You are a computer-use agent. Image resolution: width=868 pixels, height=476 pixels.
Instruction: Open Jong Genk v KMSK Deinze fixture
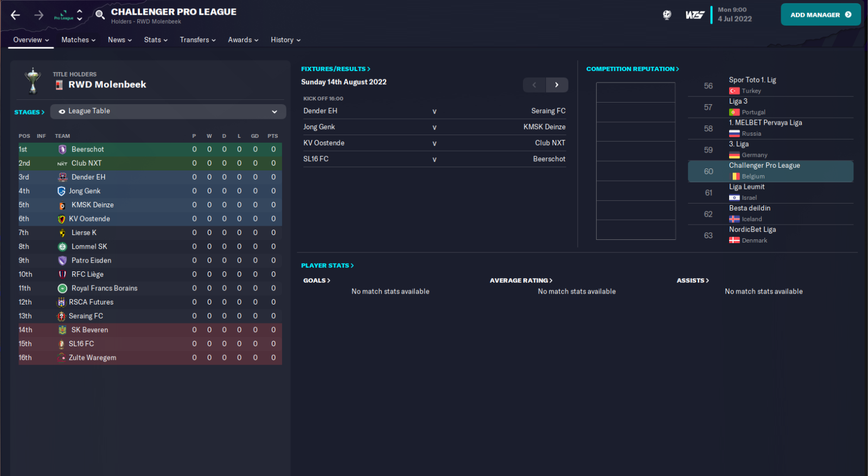435,127
